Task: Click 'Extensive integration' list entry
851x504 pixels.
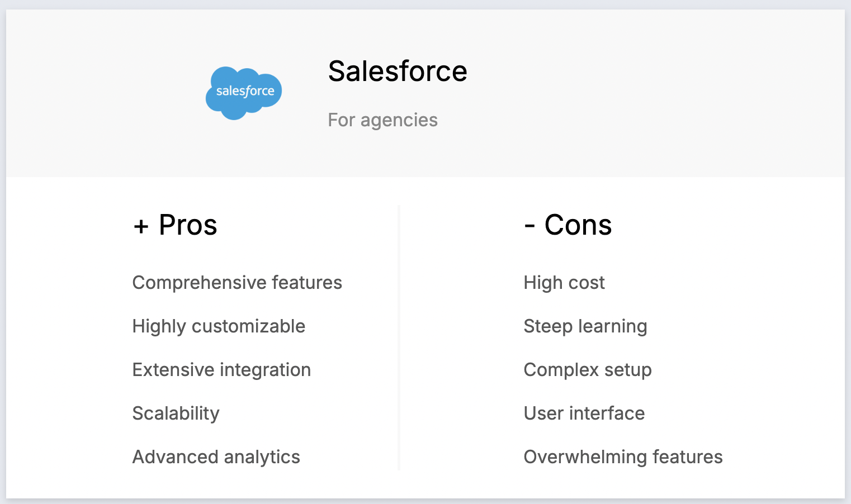Action: tap(221, 370)
